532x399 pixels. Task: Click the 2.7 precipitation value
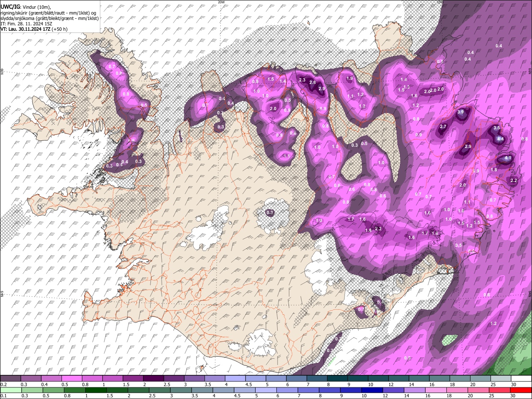[x=443, y=127]
